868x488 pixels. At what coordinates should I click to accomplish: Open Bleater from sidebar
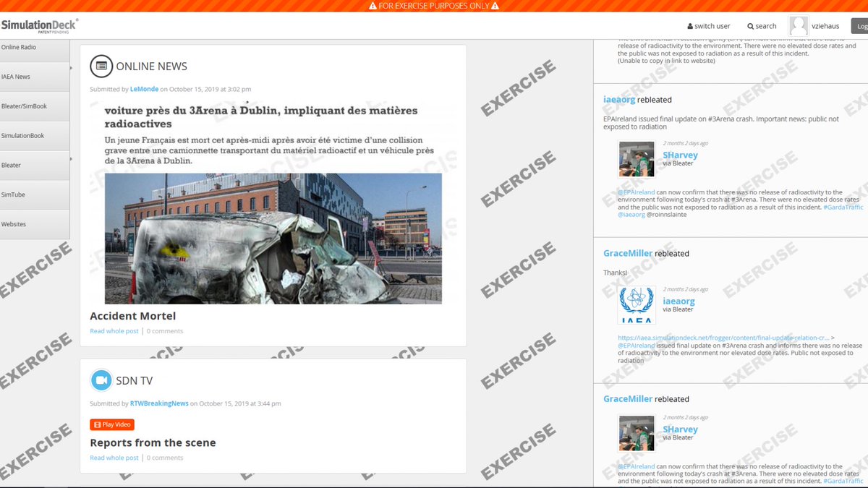coord(35,166)
